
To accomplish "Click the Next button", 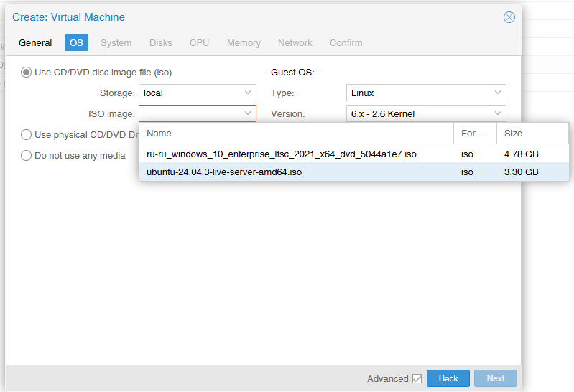I will point(496,378).
